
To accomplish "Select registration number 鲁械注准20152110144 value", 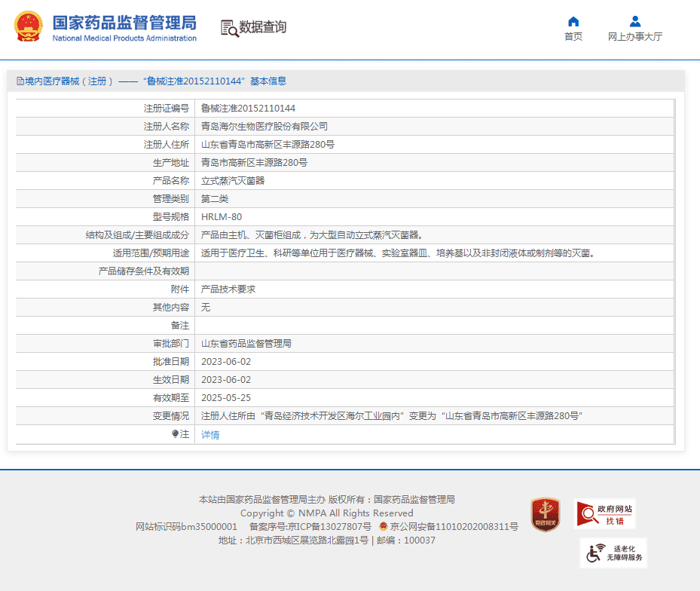I will click(248, 108).
